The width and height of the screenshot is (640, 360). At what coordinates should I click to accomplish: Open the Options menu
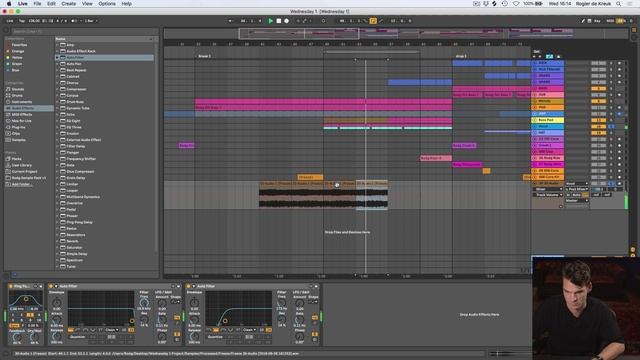(107, 4)
